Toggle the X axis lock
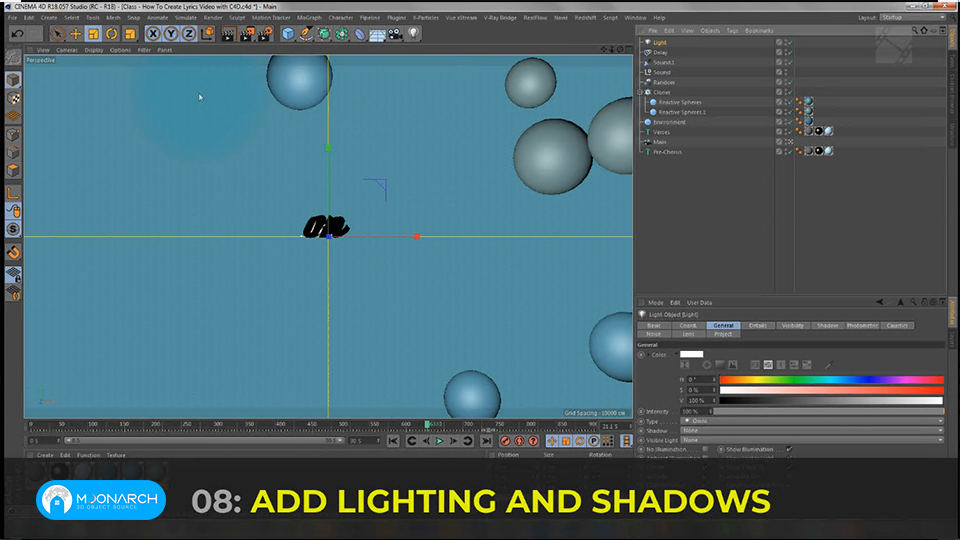 tap(153, 34)
